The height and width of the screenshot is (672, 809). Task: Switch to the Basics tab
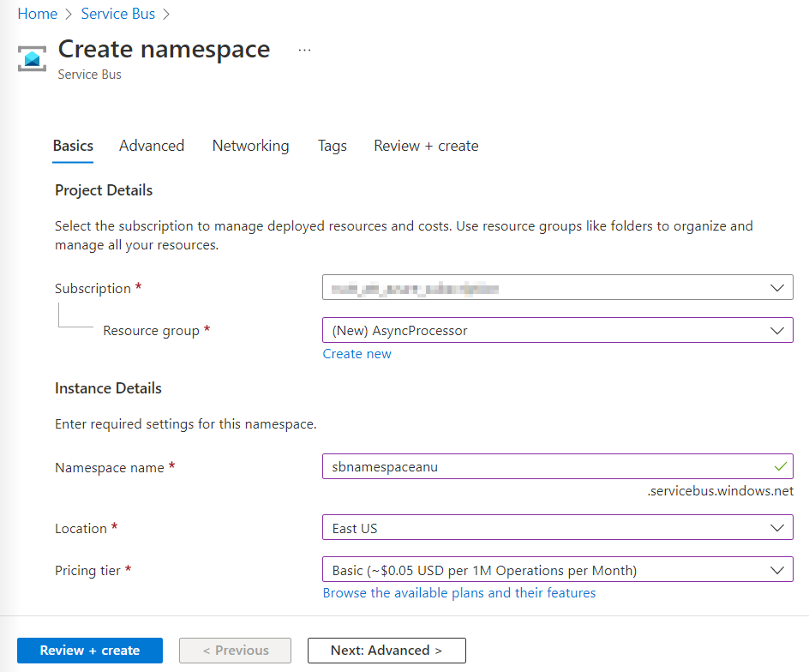tap(73, 146)
